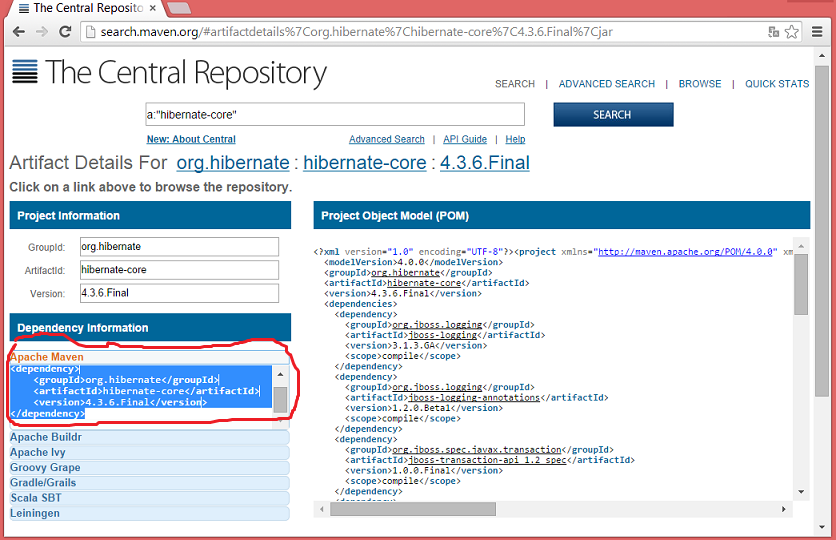836x540 pixels.
Task: Open the hibernate-core artifactId link in POM
Action: click(x=423, y=283)
